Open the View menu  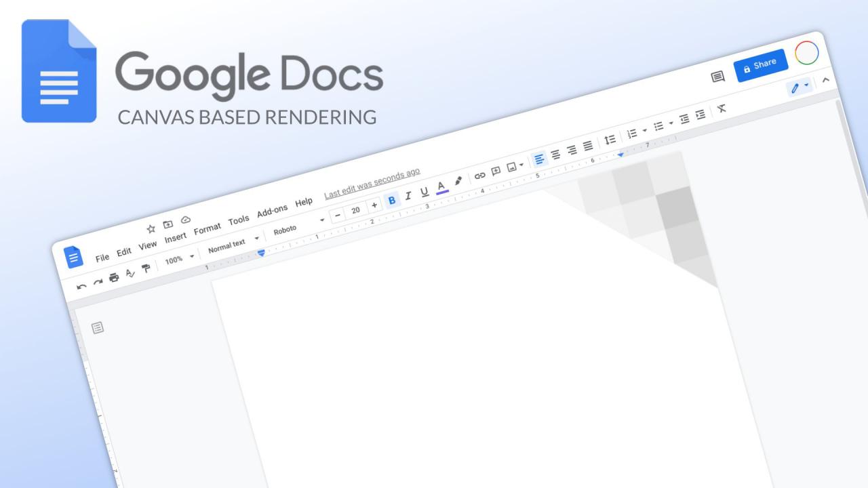148,245
